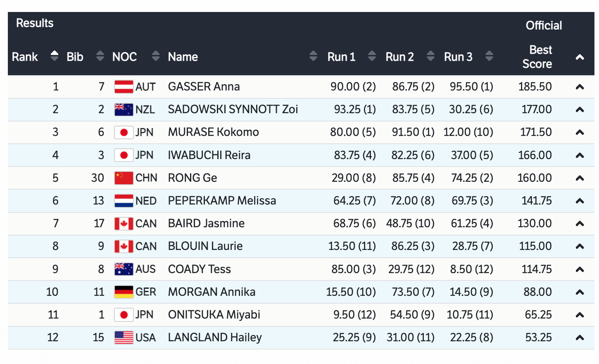Sort by Run 3 score arrows

489,56
